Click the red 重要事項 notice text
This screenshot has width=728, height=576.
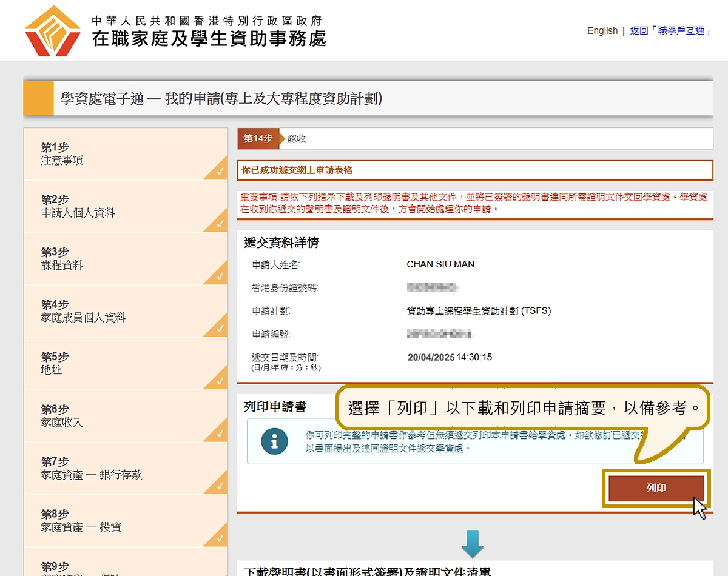point(474,203)
